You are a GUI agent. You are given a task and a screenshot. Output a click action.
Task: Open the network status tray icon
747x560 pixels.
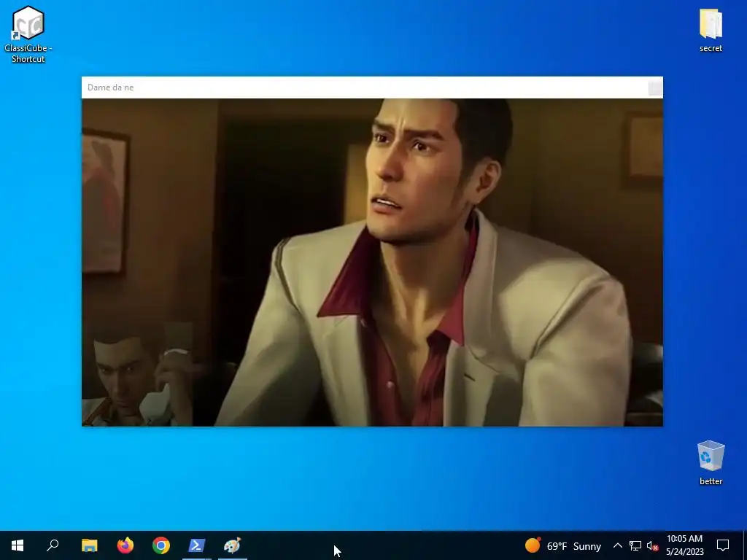pyautogui.click(x=635, y=545)
